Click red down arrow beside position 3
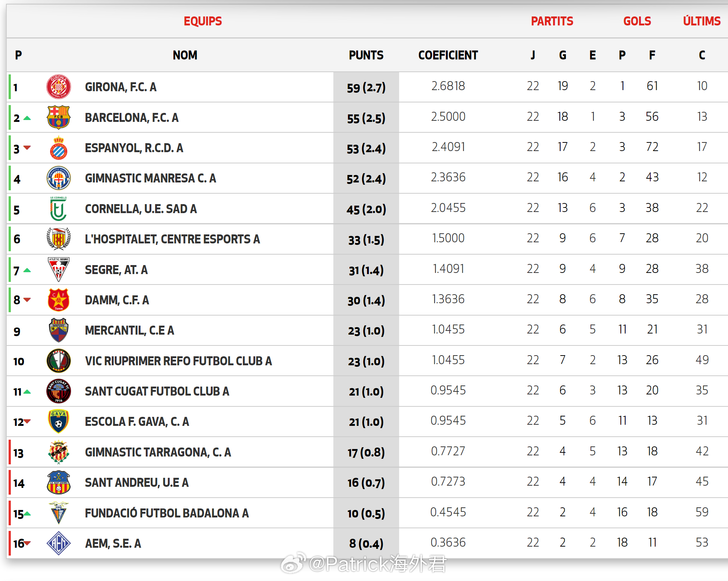728x581 pixels. point(27,148)
